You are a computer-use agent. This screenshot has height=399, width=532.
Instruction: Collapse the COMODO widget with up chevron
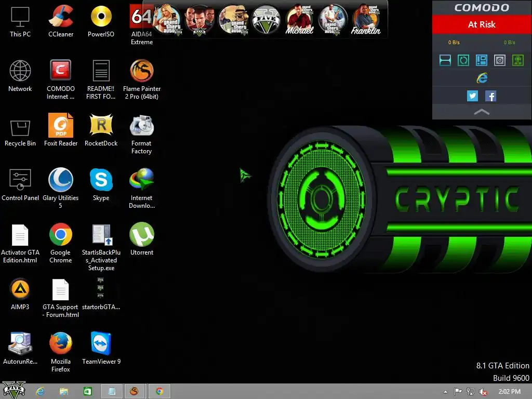pos(482,112)
